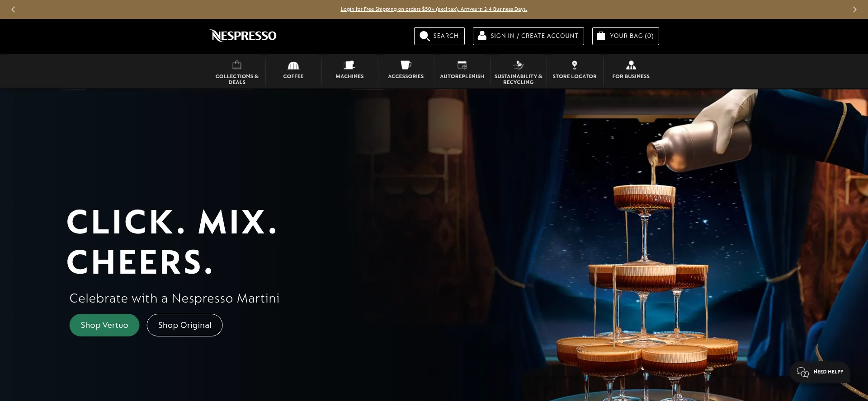
Task: Click the Sustainability & Recycling leaf icon
Action: tap(519, 65)
